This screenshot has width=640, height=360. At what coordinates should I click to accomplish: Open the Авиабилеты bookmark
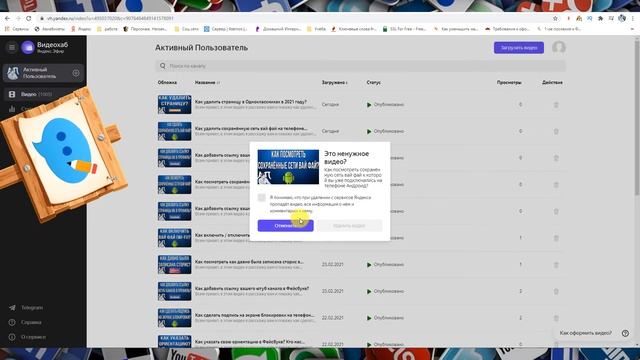(x=50, y=29)
